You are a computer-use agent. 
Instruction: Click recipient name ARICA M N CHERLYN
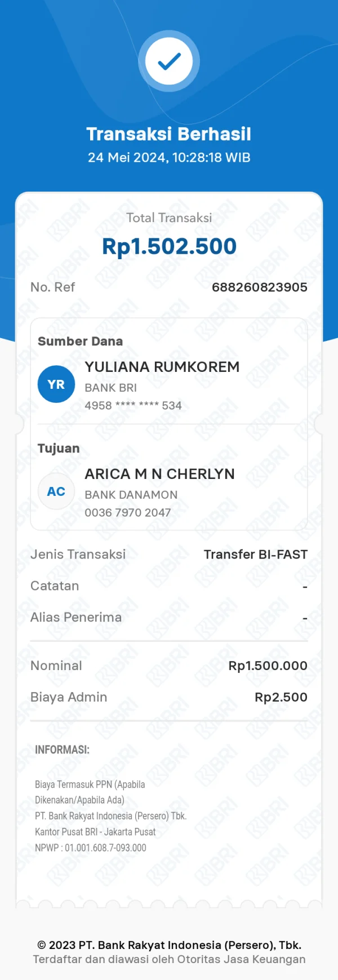point(159,474)
